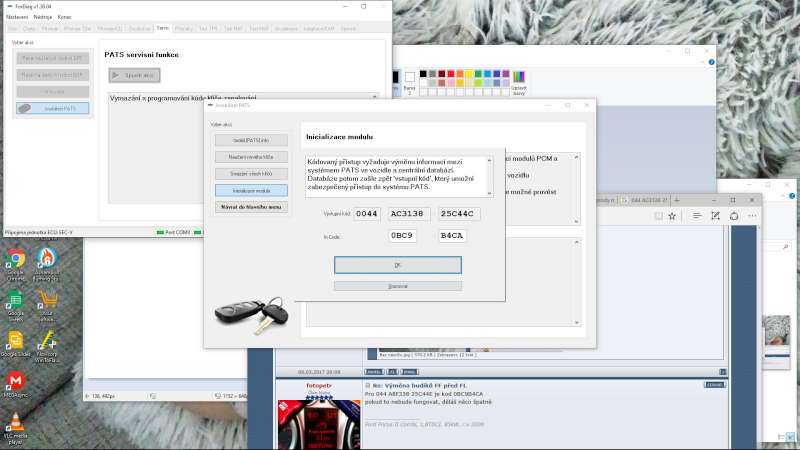Click the first Výstupní kód field 0044
800x450 pixels.
coord(367,214)
